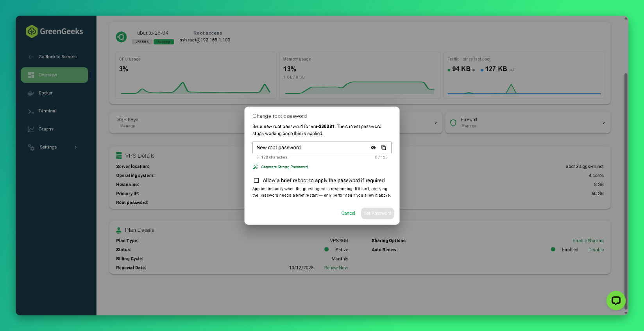Click the GreenGeeks logo
The height and width of the screenshot is (331, 644).
(x=54, y=31)
